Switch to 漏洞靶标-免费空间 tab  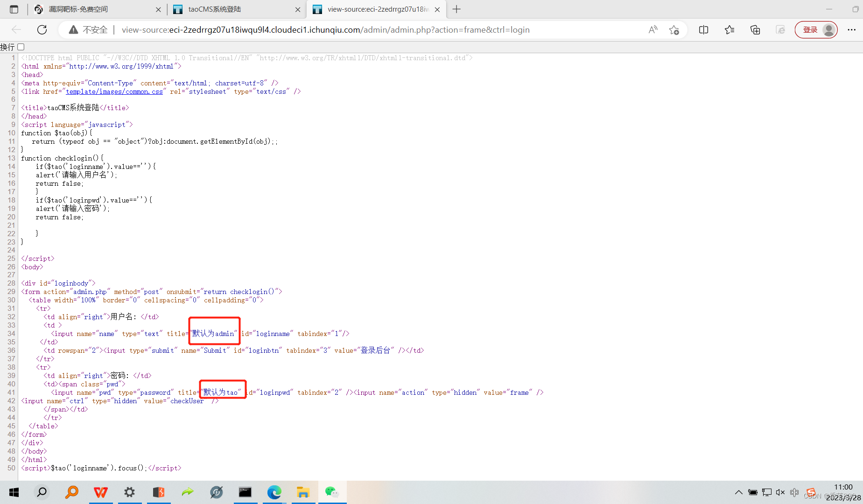click(98, 9)
